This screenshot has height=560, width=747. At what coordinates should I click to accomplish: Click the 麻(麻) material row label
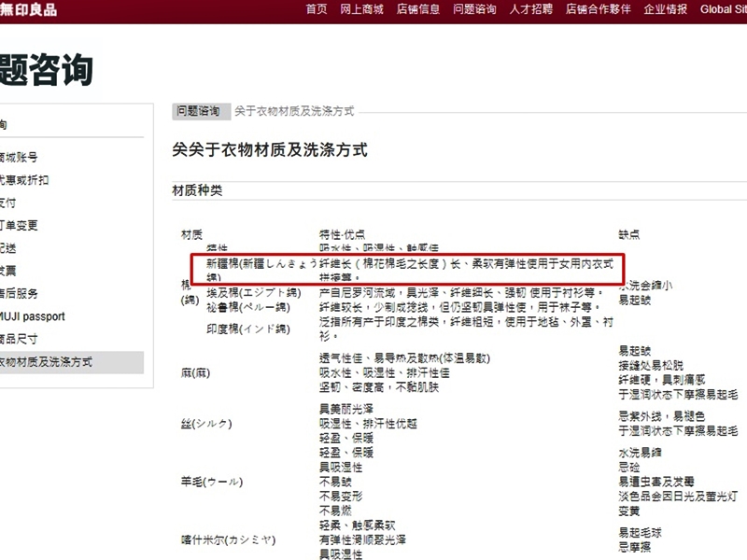(x=195, y=372)
